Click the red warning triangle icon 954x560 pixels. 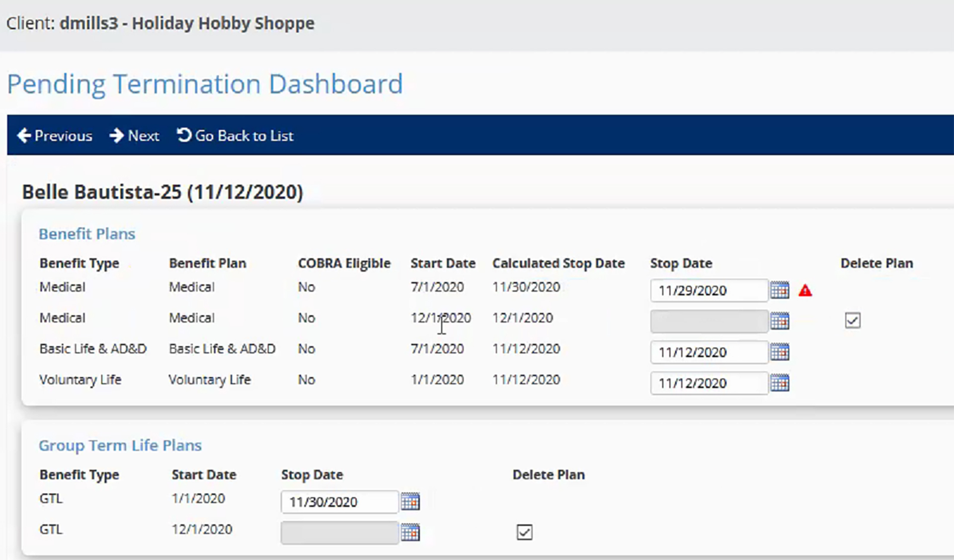805,291
